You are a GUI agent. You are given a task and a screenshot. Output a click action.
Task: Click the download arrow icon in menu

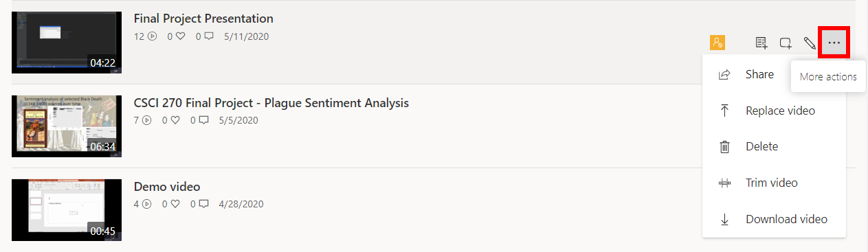(724, 219)
